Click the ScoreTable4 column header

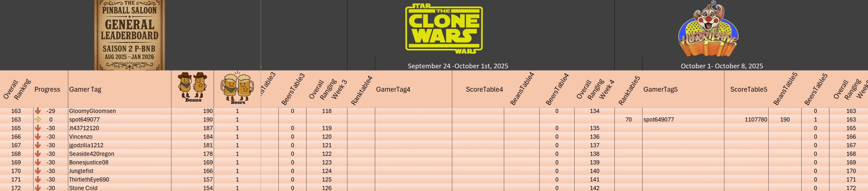[x=484, y=89]
